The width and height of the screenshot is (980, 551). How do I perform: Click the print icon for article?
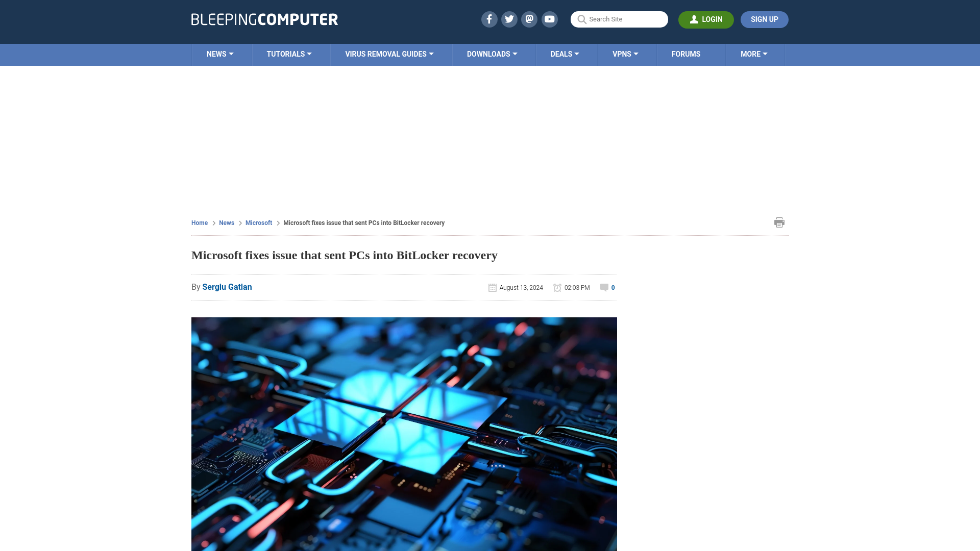click(778, 222)
